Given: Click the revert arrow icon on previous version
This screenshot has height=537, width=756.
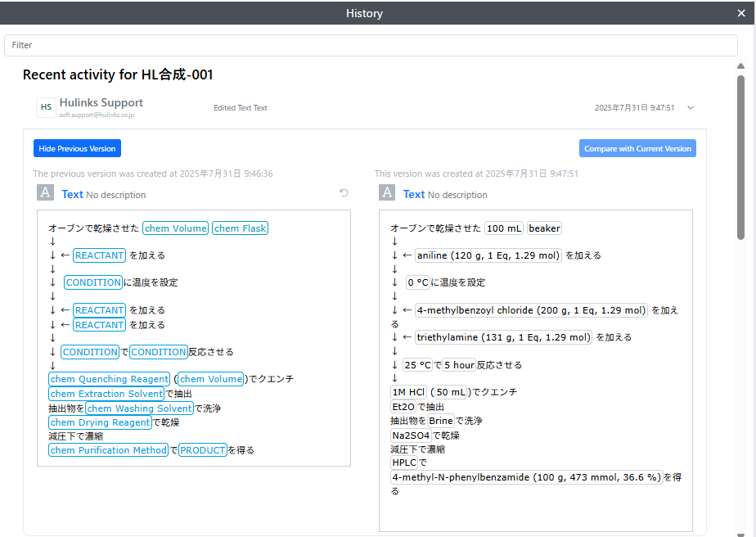Looking at the screenshot, I should 344,193.
